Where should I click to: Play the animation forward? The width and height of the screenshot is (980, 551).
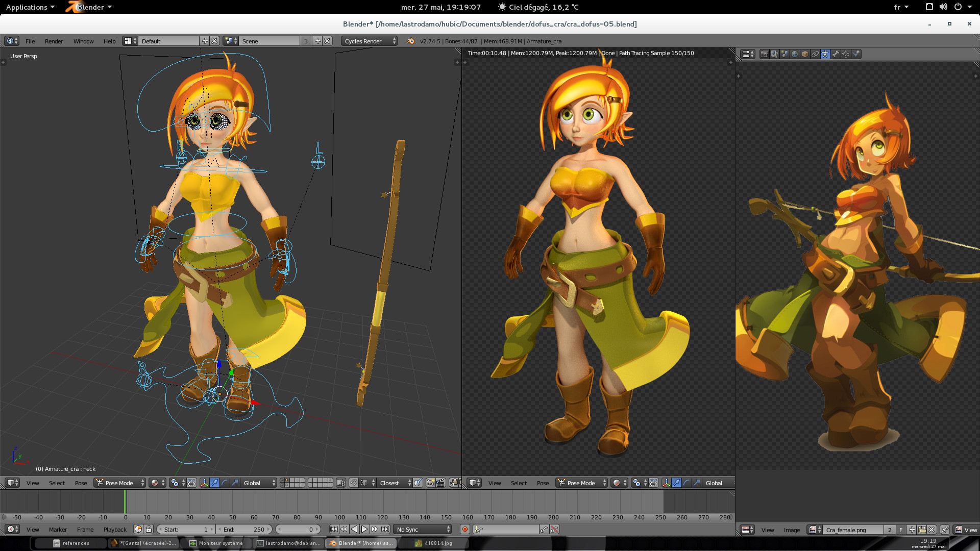coord(364,529)
